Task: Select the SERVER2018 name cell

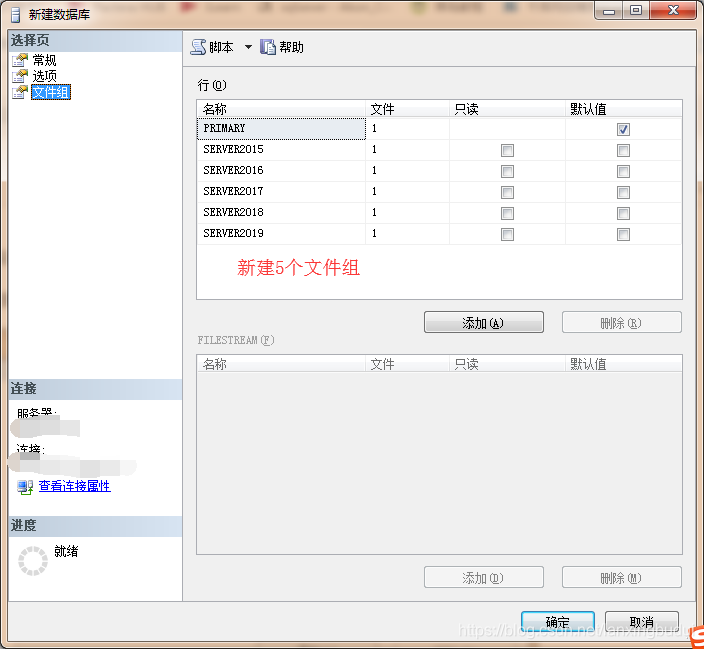Action: click(x=282, y=213)
